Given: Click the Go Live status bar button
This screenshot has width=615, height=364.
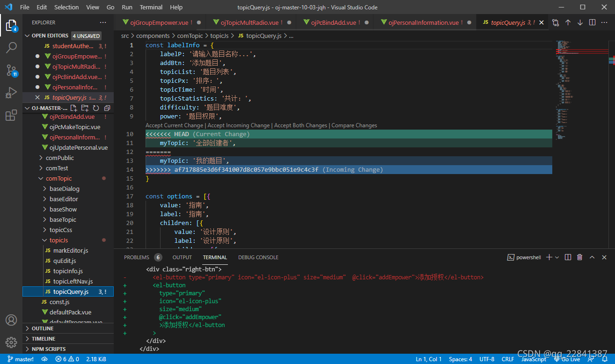Looking at the screenshot, I should [567, 359].
